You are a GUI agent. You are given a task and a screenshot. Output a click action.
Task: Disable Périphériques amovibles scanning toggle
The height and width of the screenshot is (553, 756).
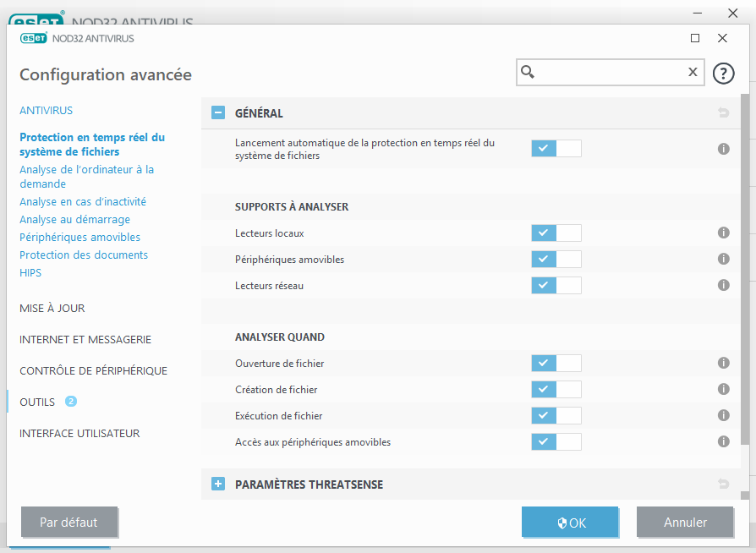(556, 259)
